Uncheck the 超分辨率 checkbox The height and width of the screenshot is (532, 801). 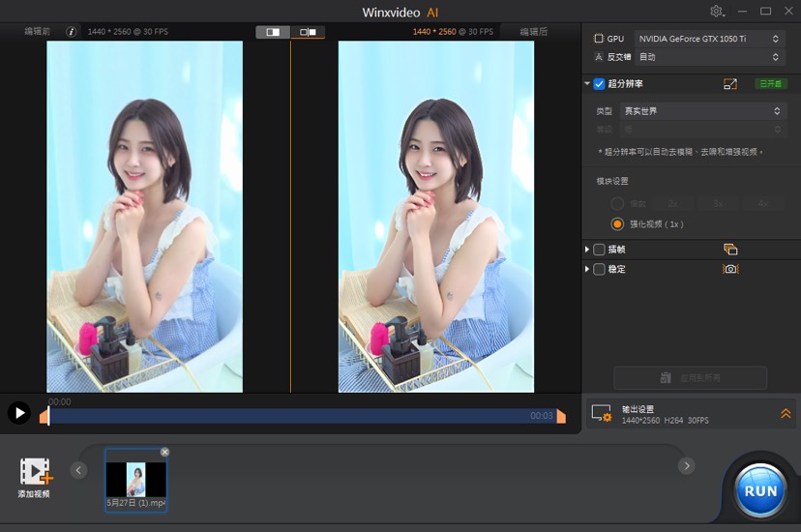click(x=600, y=84)
